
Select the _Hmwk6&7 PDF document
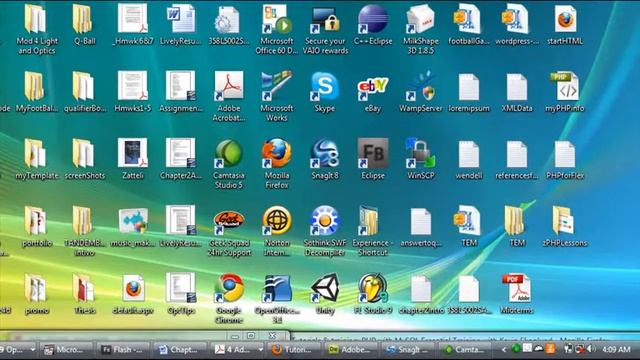click(133, 19)
